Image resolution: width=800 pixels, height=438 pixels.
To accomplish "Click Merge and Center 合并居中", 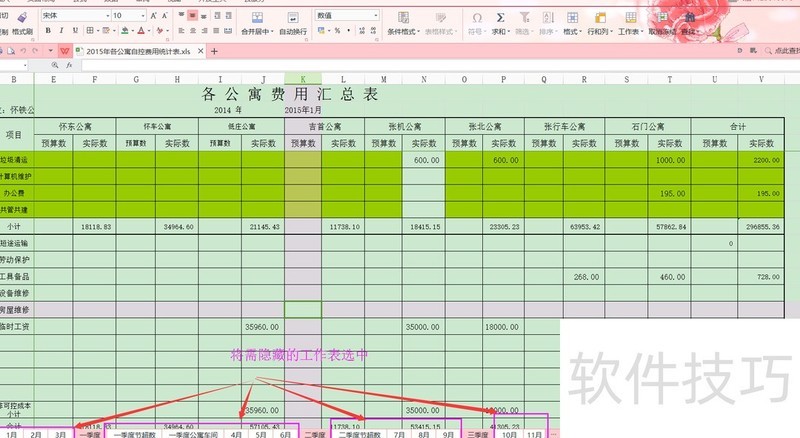I will 257,23.
